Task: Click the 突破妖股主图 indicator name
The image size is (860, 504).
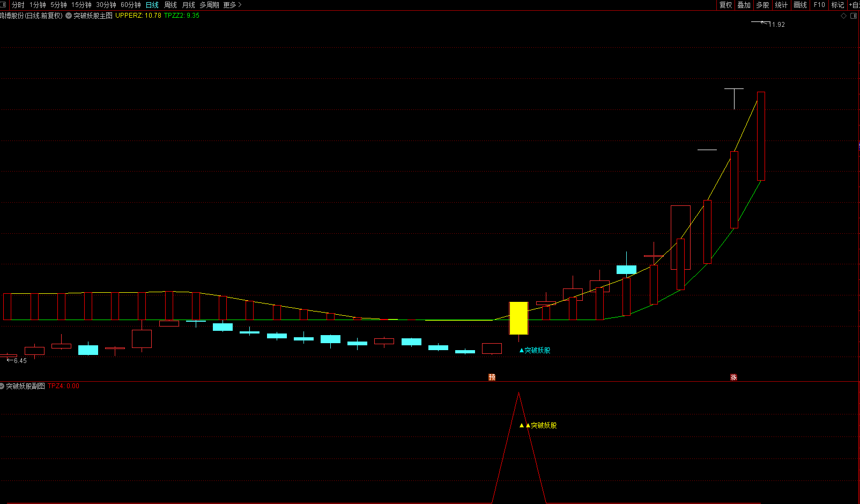Action: [x=93, y=16]
